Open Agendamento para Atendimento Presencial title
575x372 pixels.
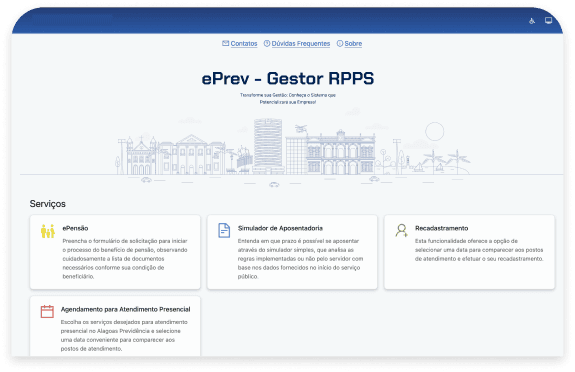pyautogui.click(x=125, y=309)
